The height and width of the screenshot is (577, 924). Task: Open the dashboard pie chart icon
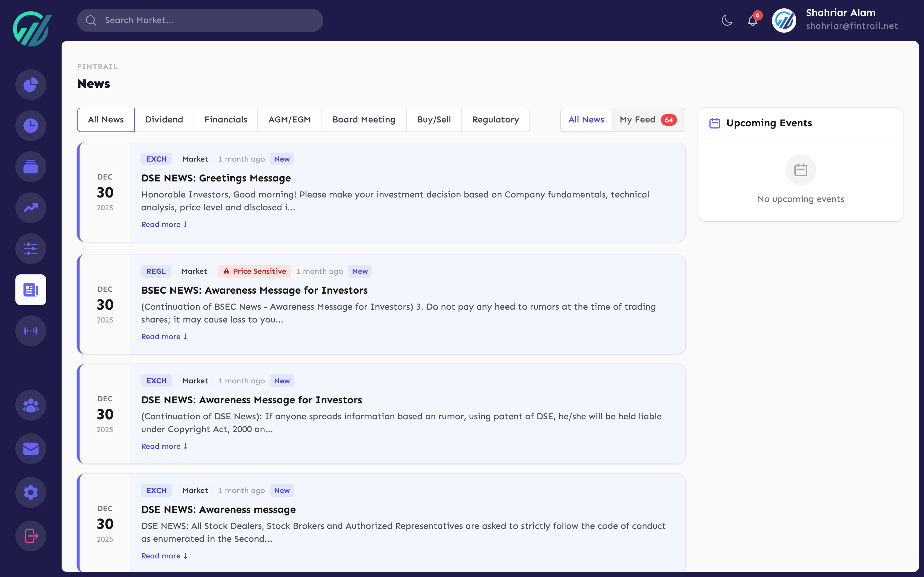[30, 84]
